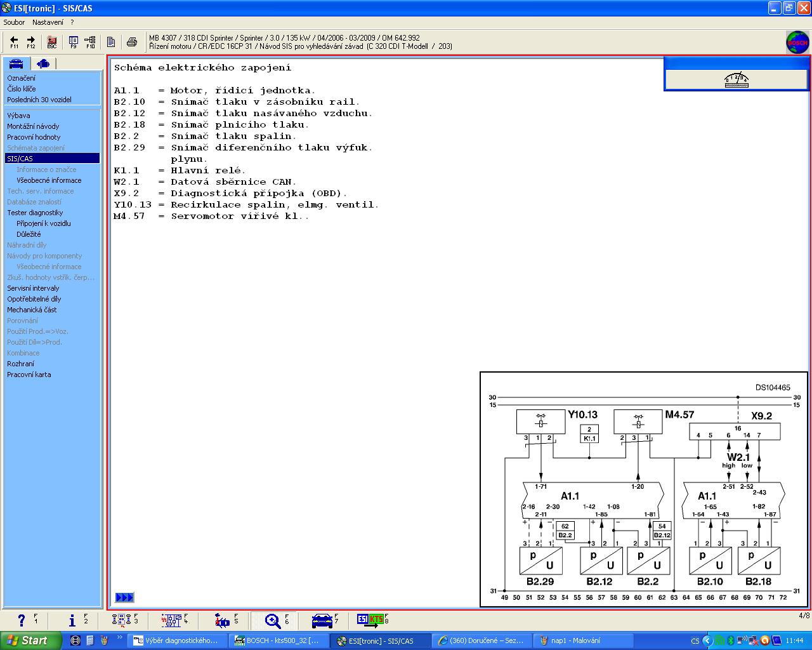Viewport: 812px width, 650px height.
Task: Open Tester diagnostiky
Action: [35, 213]
